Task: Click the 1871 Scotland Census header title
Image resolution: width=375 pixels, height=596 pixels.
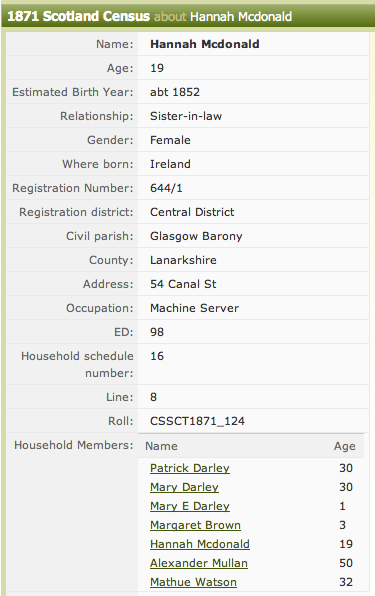Action: (x=79, y=16)
